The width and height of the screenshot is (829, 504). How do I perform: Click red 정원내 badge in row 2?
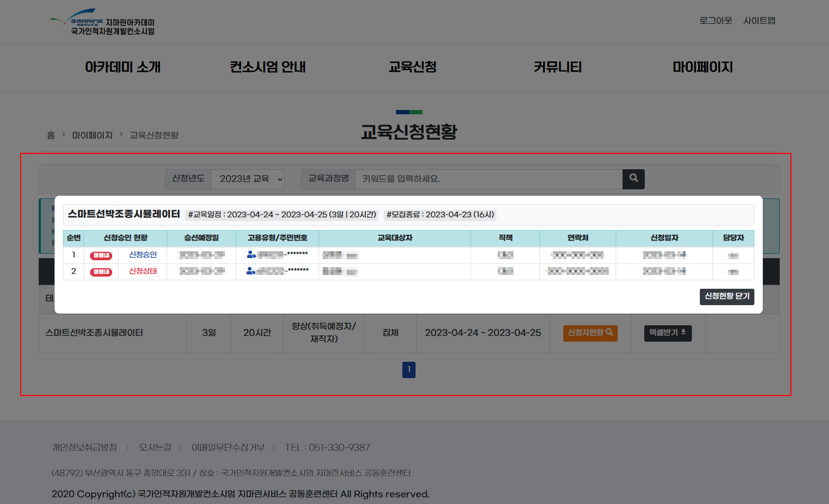coord(101,272)
